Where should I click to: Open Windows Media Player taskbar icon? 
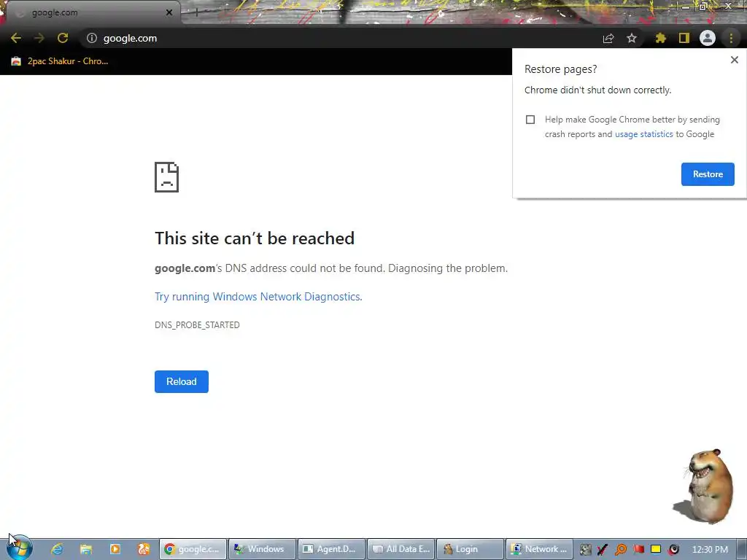[115, 549]
